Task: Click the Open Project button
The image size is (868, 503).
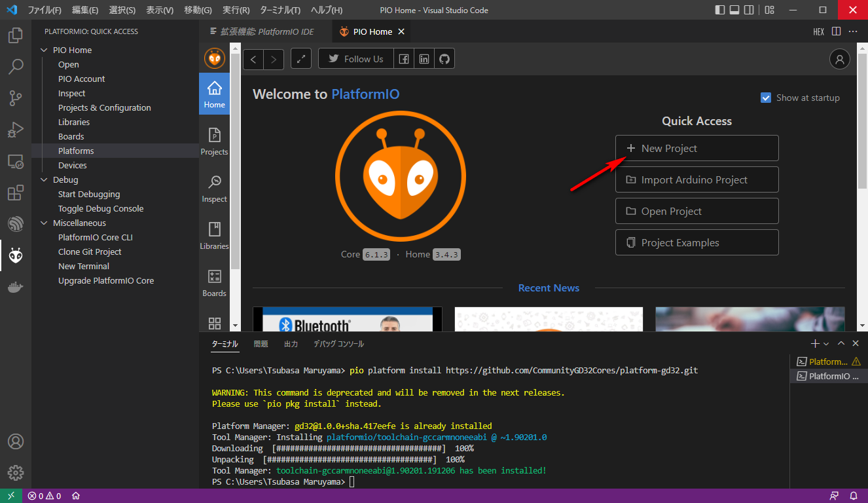Action: (x=696, y=211)
